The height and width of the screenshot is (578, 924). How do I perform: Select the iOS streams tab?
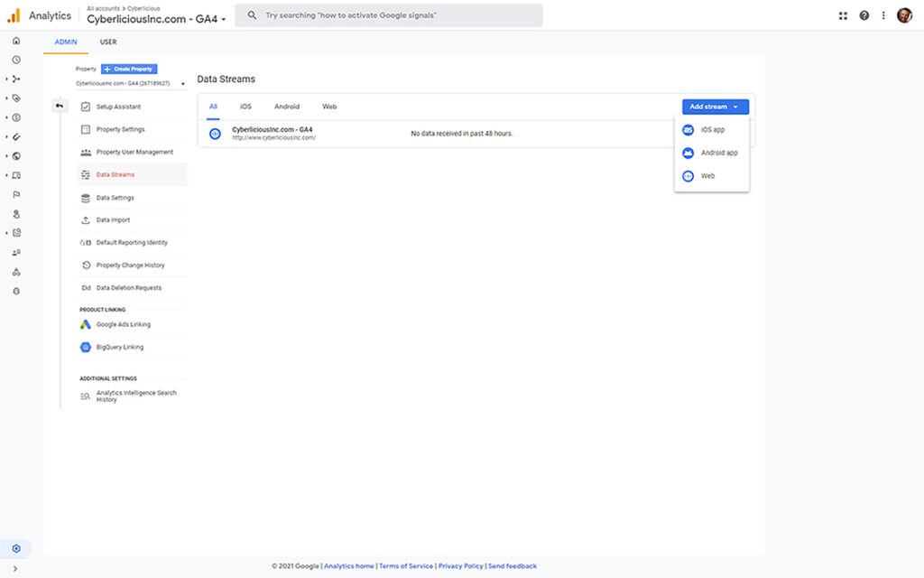coord(245,107)
